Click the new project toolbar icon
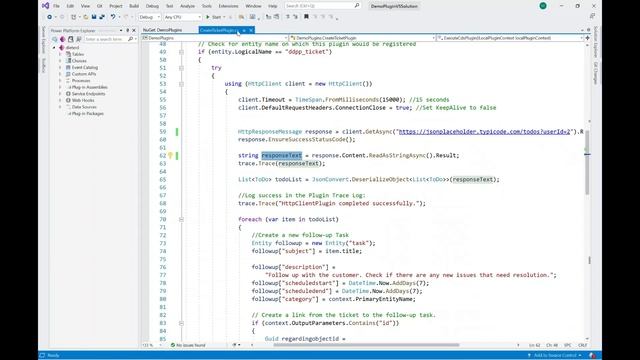 (x=73, y=17)
